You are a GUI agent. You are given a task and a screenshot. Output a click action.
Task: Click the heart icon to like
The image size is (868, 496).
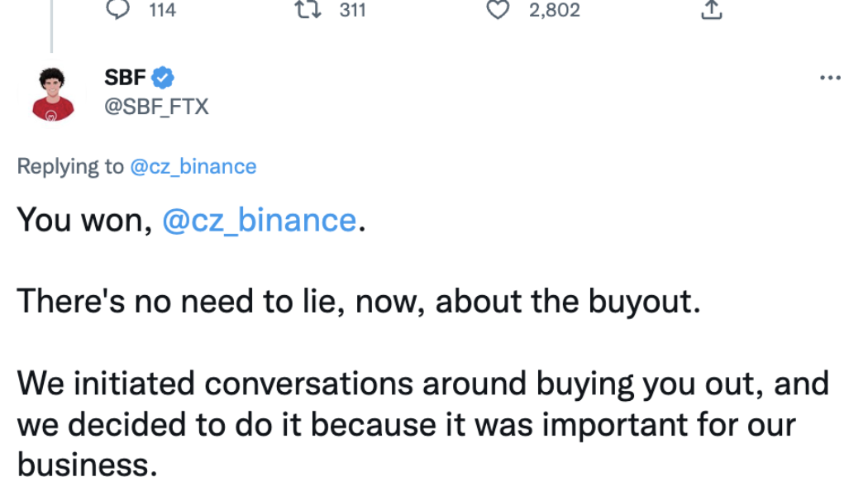click(498, 10)
